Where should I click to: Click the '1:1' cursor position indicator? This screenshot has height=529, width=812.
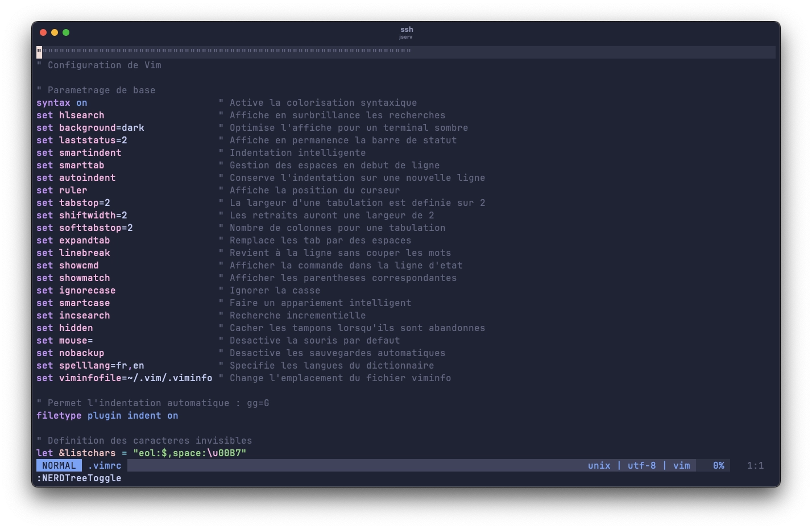click(756, 466)
